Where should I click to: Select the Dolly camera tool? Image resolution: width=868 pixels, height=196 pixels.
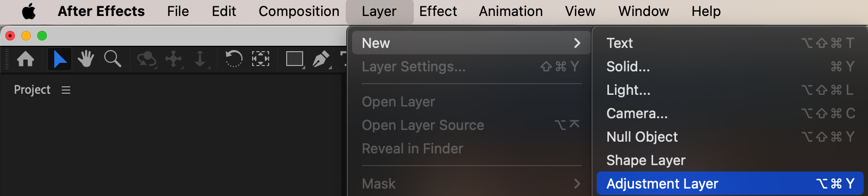point(201,59)
